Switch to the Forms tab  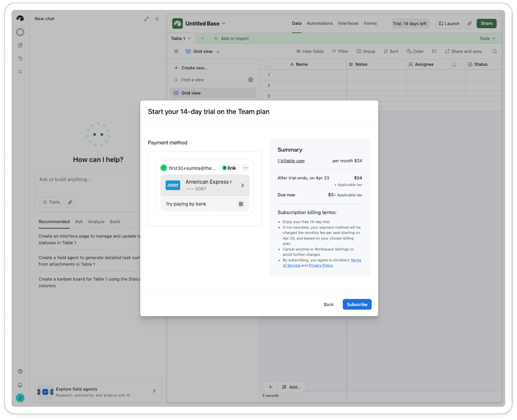click(x=370, y=23)
